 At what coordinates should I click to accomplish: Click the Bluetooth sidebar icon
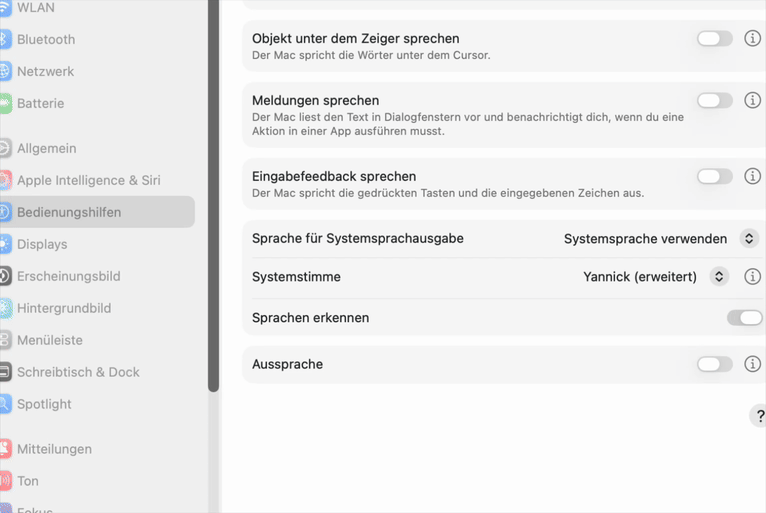coord(5,39)
